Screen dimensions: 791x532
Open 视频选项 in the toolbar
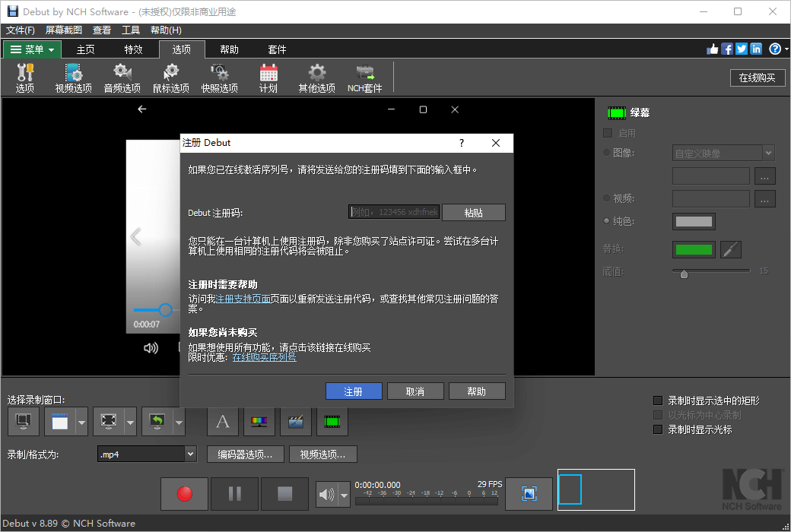pyautogui.click(x=74, y=78)
